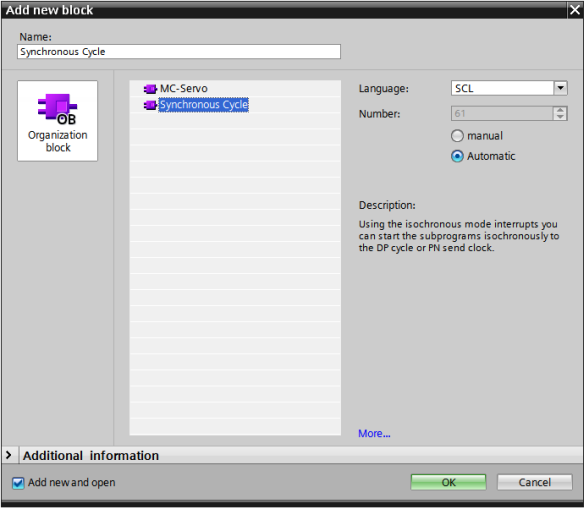Click the Name input field
The height and width of the screenshot is (508, 585).
[x=179, y=51]
